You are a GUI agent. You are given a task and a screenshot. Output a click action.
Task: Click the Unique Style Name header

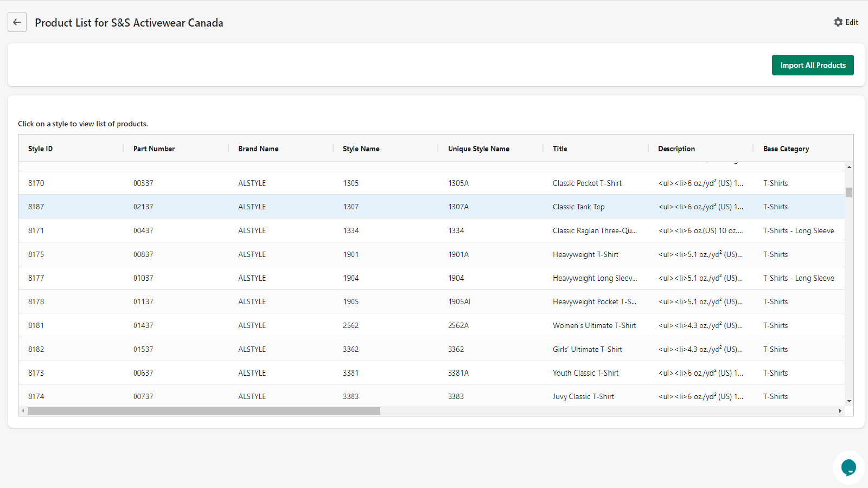[x=478, y=149]
